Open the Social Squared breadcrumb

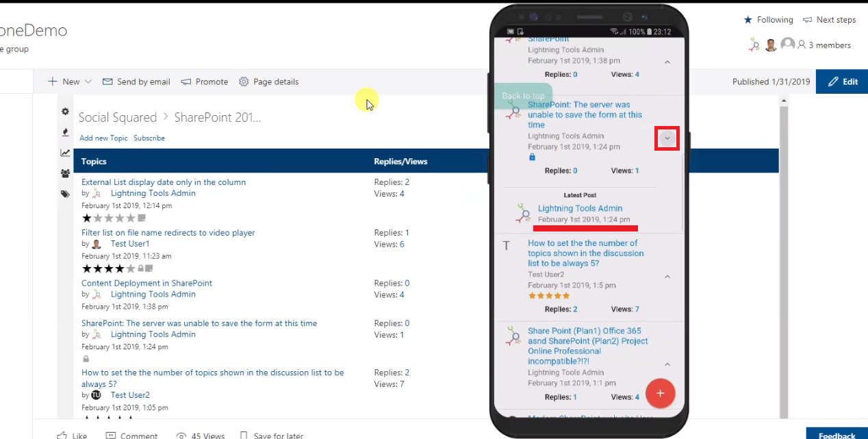tap(118, 117)
